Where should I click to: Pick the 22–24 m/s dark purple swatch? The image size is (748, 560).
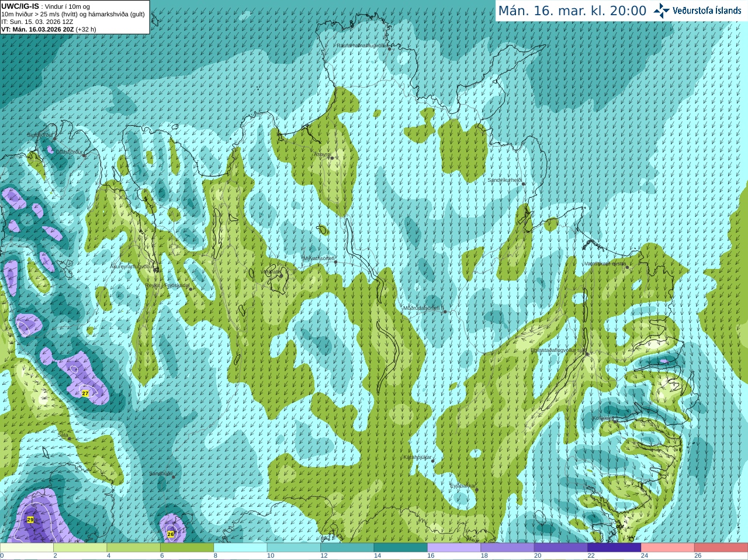pos(615,548)
